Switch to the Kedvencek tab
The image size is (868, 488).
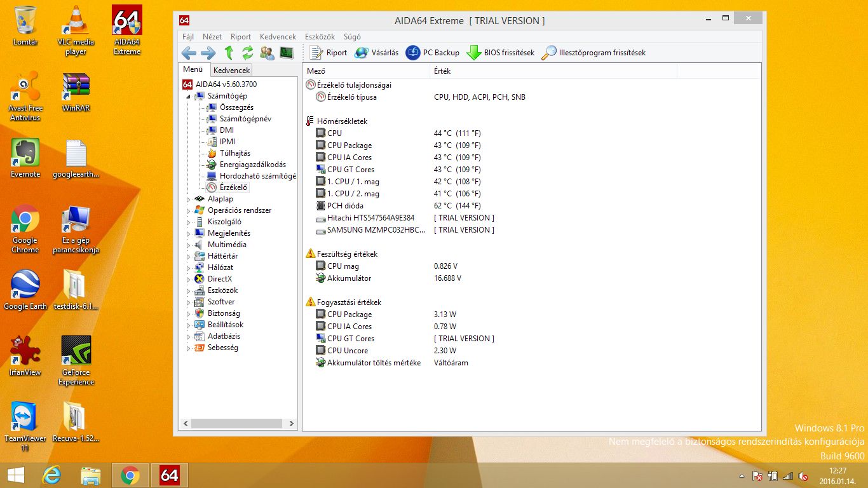(232, 71)
